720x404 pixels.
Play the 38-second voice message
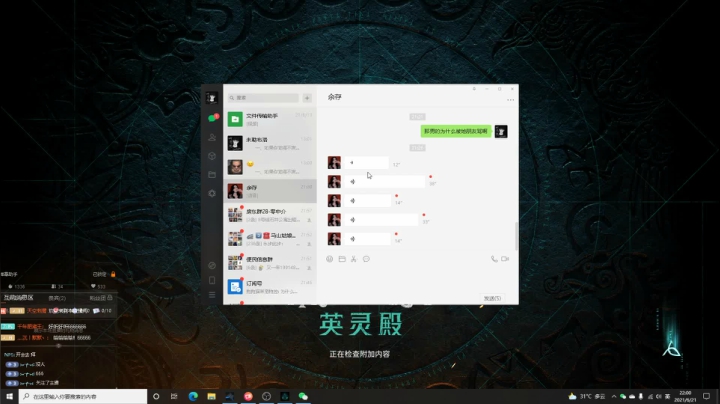tap(385, 182)
